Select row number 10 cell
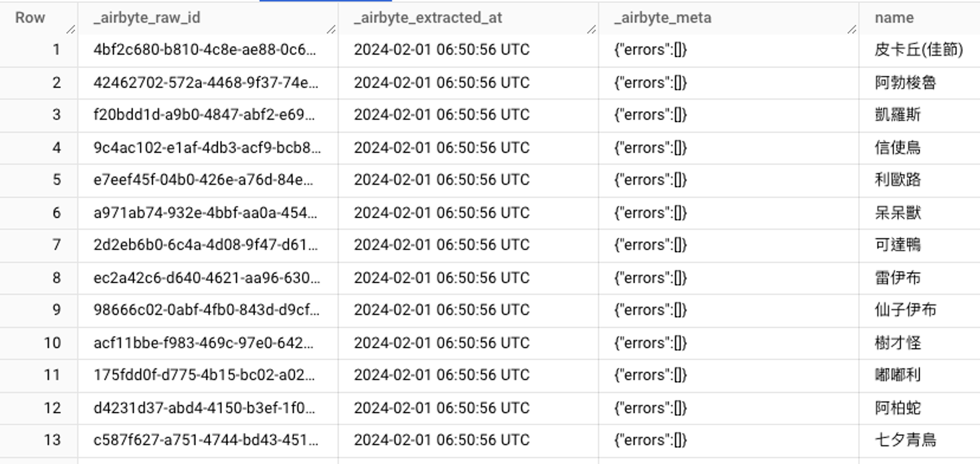 click(52, 343)
